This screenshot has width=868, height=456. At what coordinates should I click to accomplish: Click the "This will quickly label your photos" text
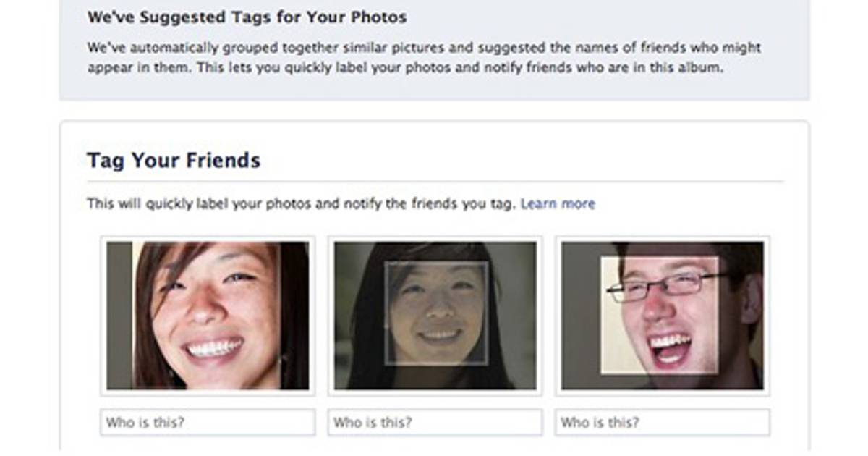(301, 204)
